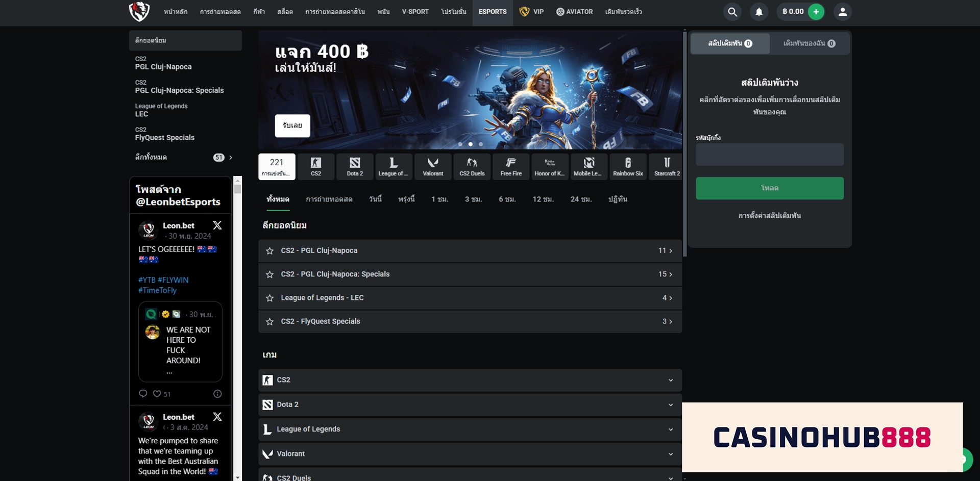Viewport: 980px width, 481px height.
Task: Open bet slip settings link
Action: (x=769, y=216)
